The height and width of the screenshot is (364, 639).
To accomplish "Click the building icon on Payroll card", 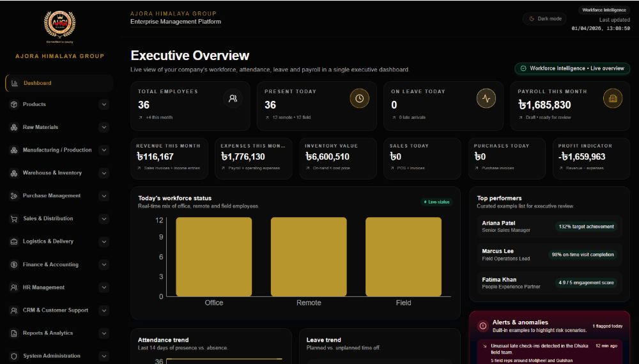I will tap(613, 98).
